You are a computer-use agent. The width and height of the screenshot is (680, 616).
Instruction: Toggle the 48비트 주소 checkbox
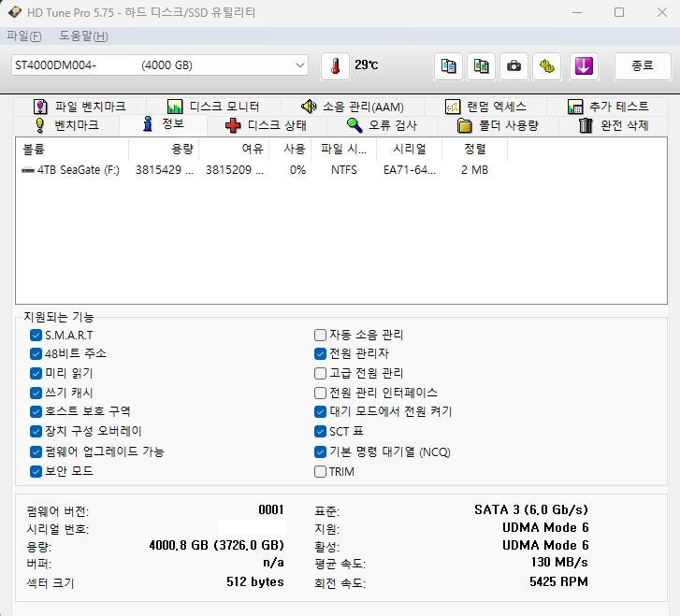36,353
